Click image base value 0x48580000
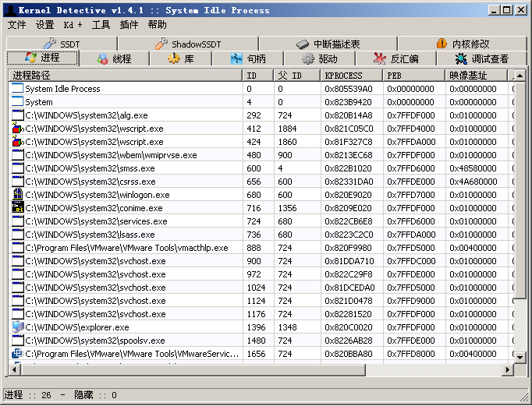532x406 pixels. pos(473,168)
